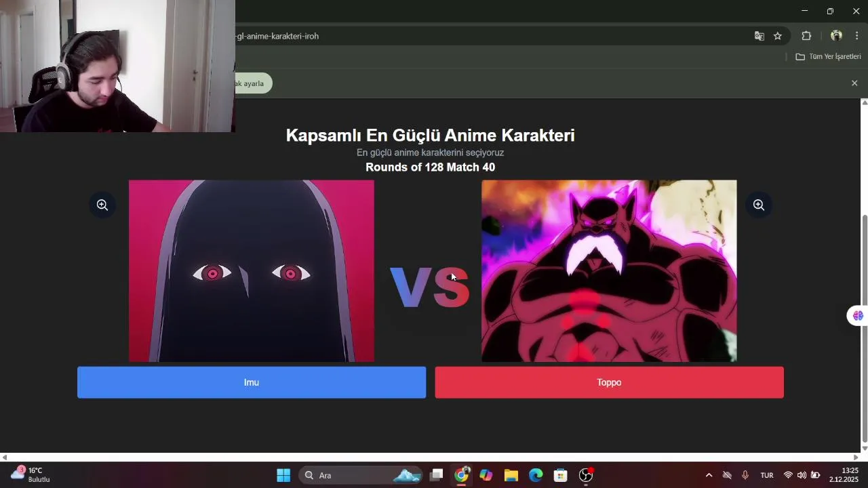Open the Chrome extensions puzzle icon
Screen dimensions: 868x488
click(806, 36)
